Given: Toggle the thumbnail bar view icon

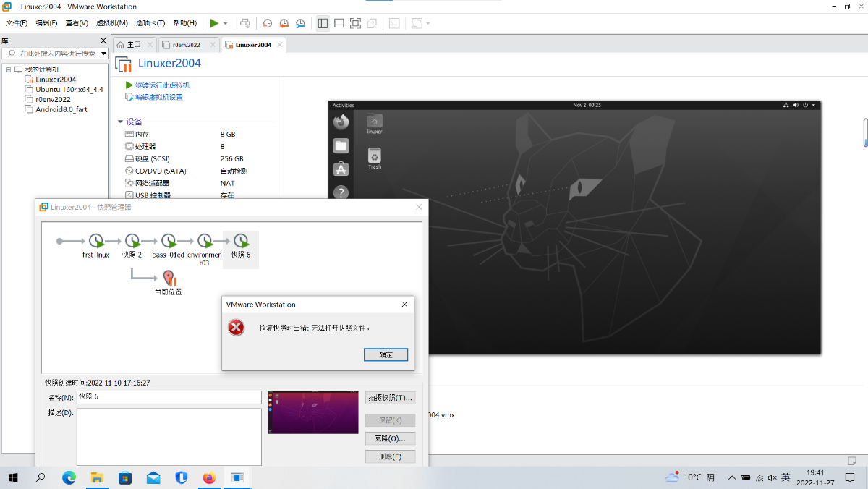Looking at the screenshot, I should pyautogui.click(x=339, y=23).
